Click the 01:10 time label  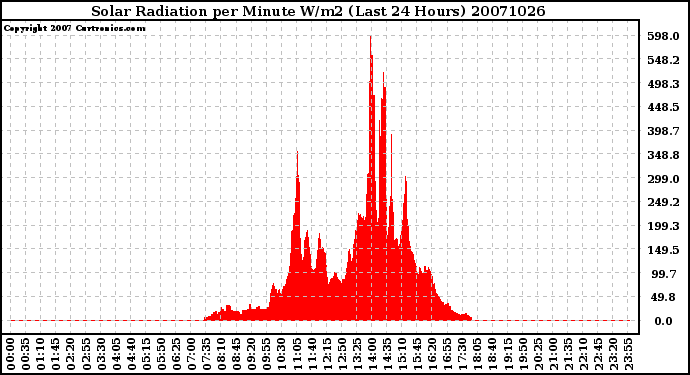(40, 354)
